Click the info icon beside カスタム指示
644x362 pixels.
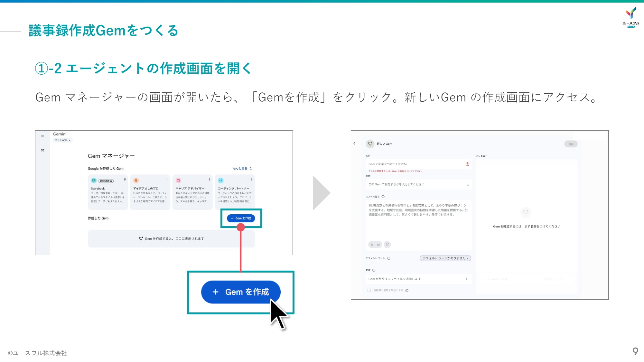point(383,197)
